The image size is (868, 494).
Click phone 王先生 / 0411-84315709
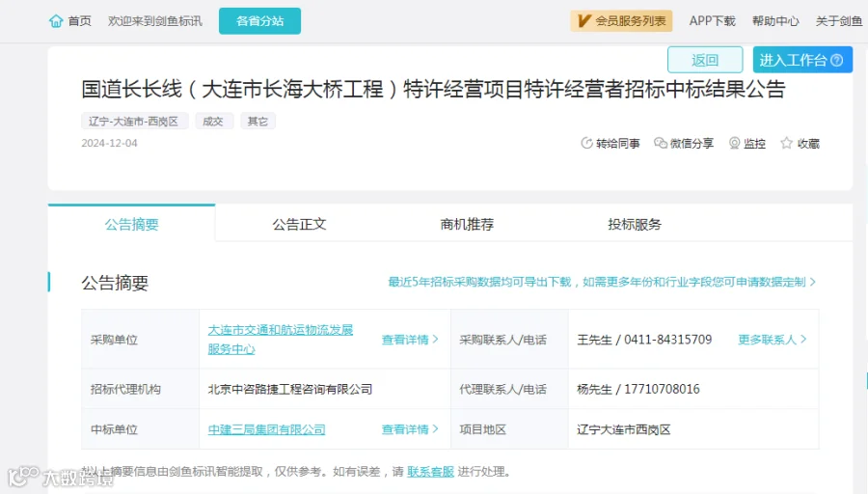[x=644, y=340]
